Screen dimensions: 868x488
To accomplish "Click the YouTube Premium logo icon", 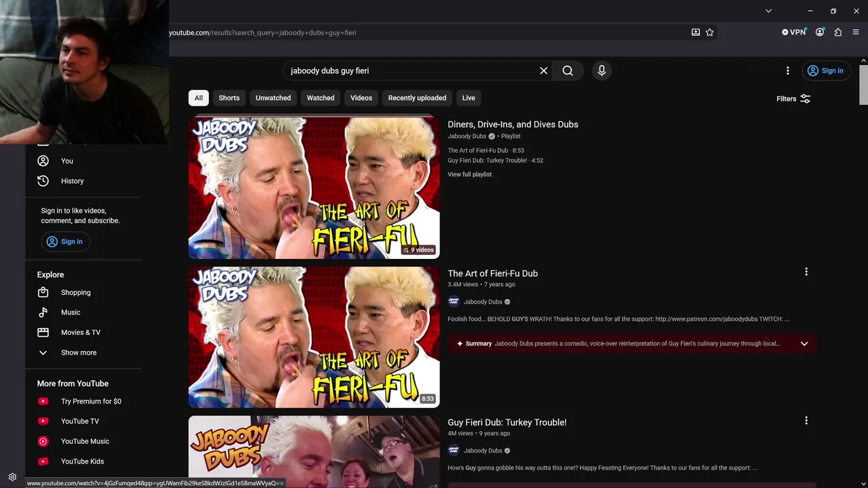I will pos(43,401).
